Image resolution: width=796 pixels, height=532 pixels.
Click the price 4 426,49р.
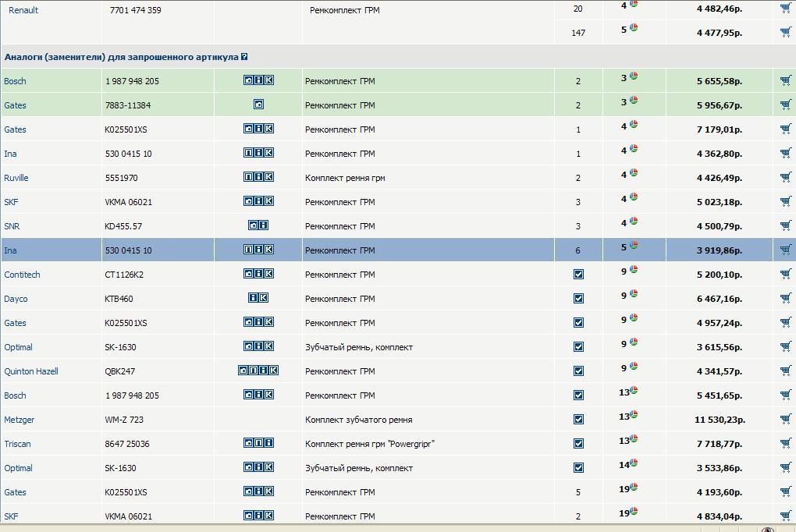click(720, 178)
